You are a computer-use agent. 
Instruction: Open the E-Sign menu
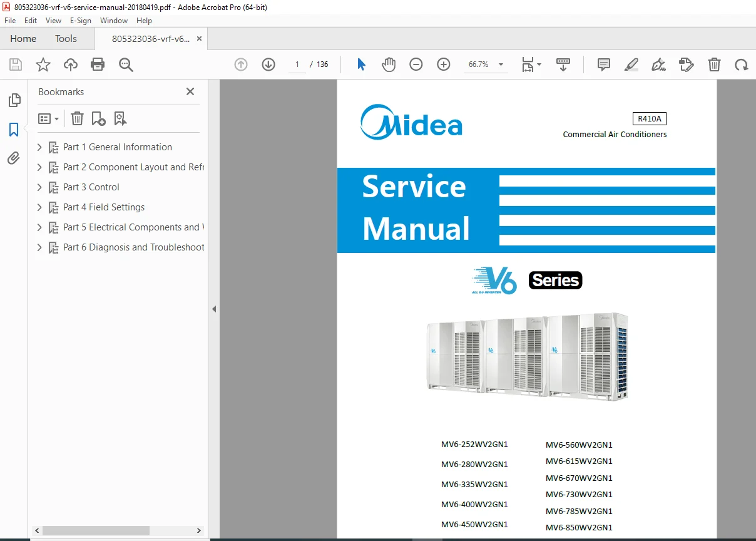click(x=81, y=21)
